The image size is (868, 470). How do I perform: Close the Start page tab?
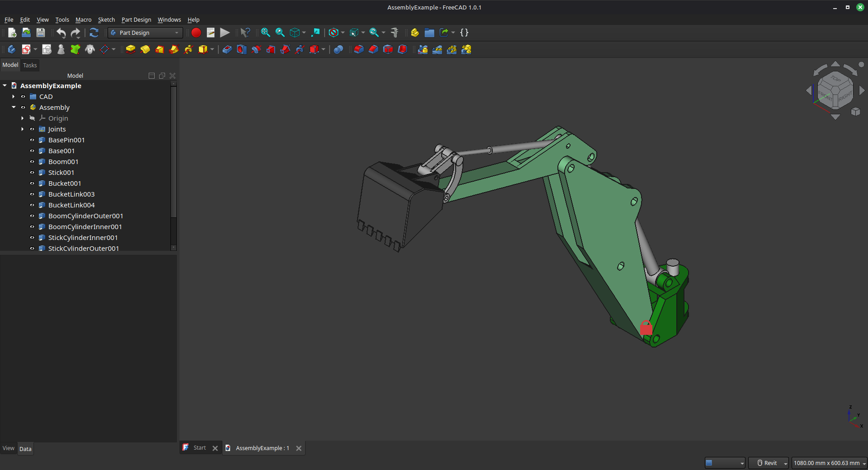point(215,448)
